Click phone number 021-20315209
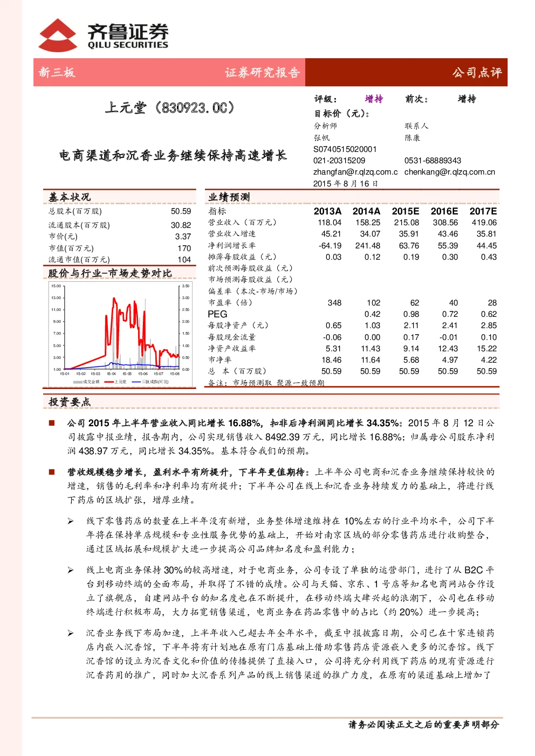 click(x=339, y=161)
